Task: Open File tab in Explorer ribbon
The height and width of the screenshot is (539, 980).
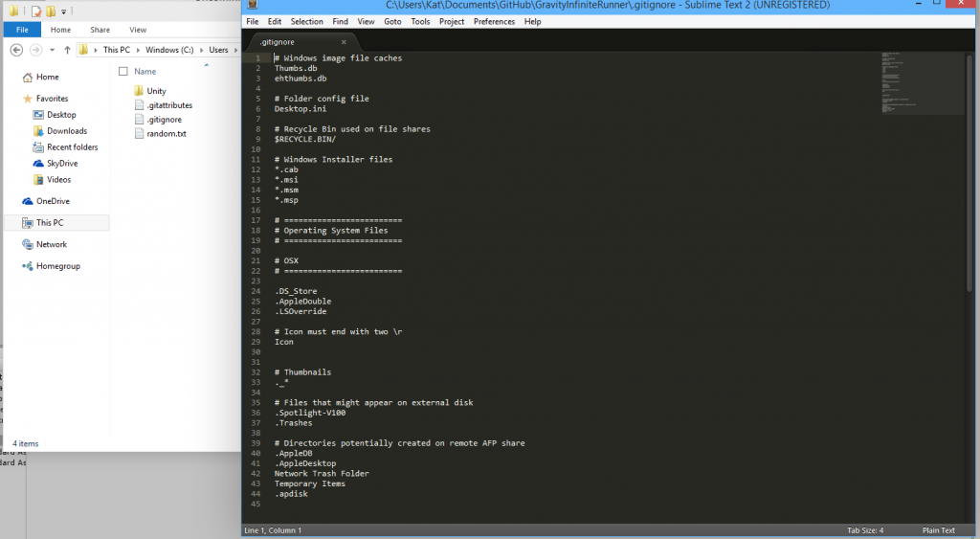Action: (22, 30)
